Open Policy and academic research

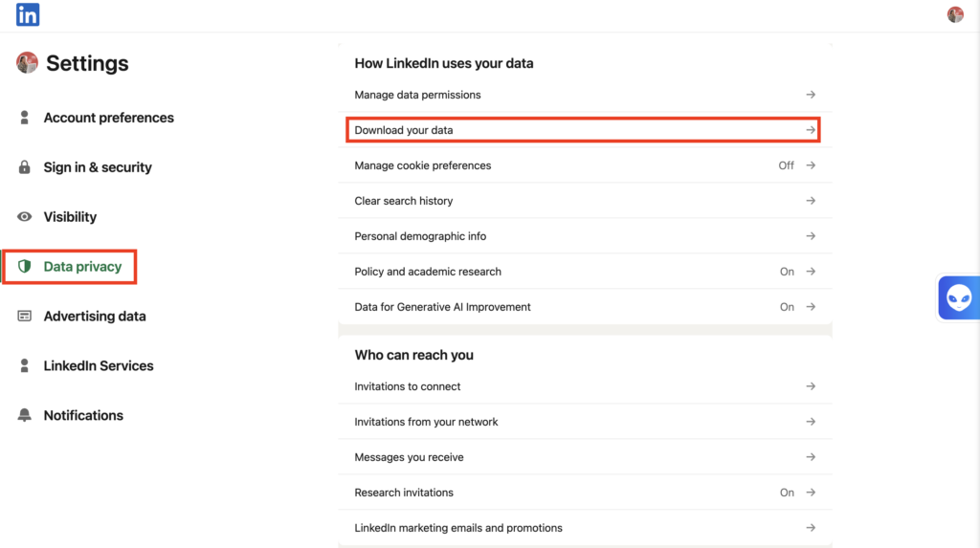click(585, 272)
